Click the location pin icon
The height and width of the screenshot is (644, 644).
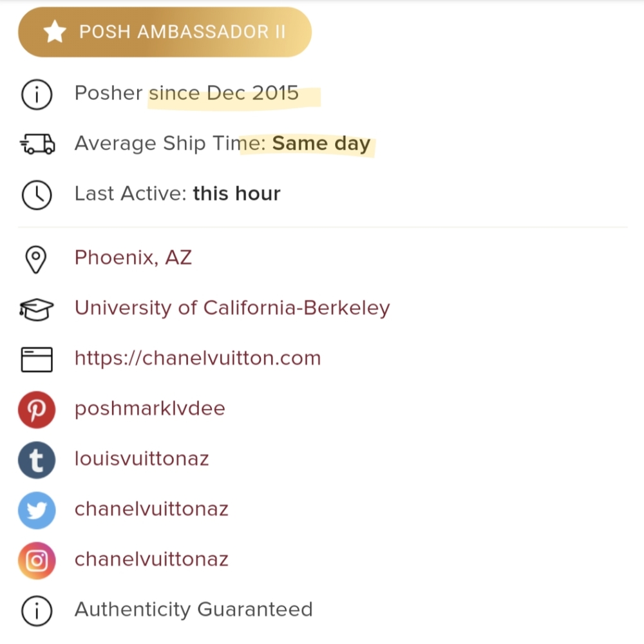37,259
